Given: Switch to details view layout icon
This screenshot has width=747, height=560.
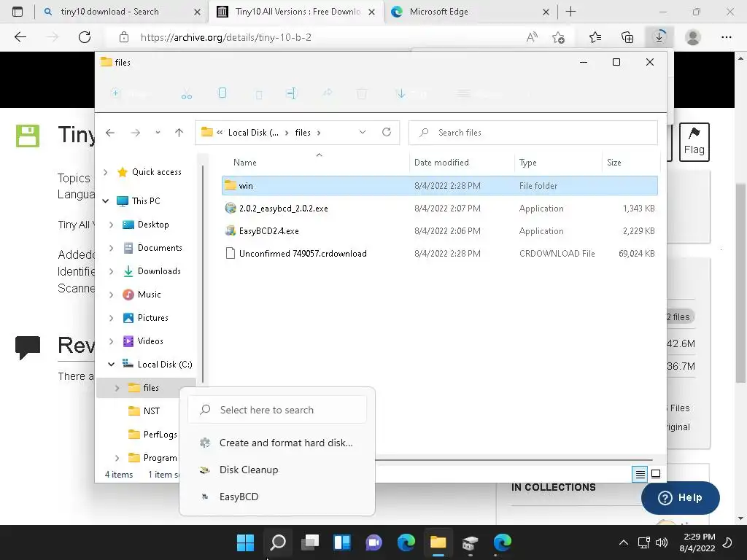Looking at the screenshot, I should 640,474.
